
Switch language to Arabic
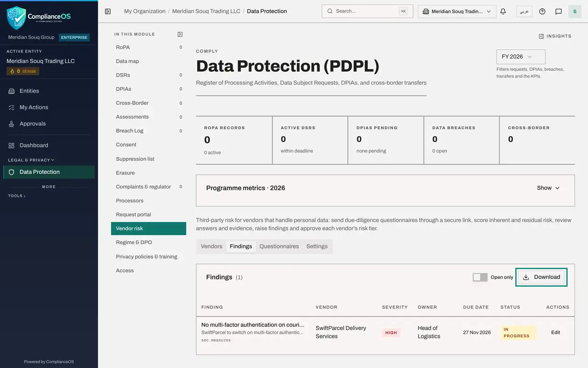pyautogui.click(x=524, y=11)
